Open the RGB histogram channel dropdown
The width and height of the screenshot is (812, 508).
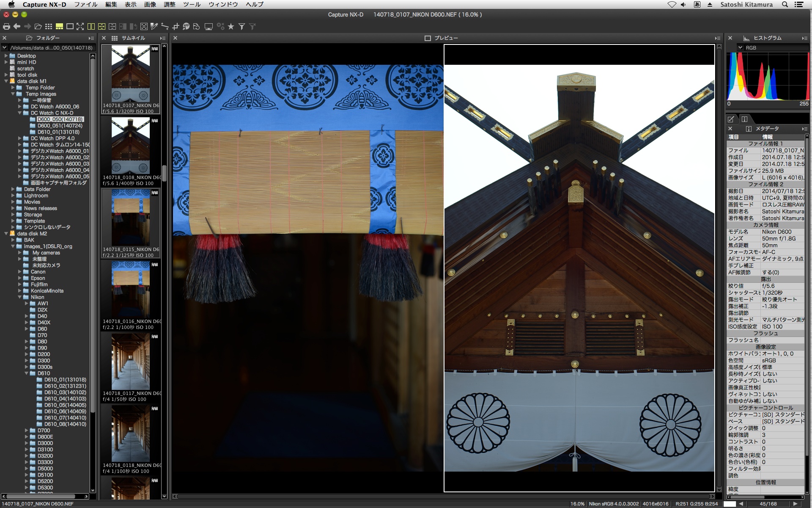pos(741,47)
